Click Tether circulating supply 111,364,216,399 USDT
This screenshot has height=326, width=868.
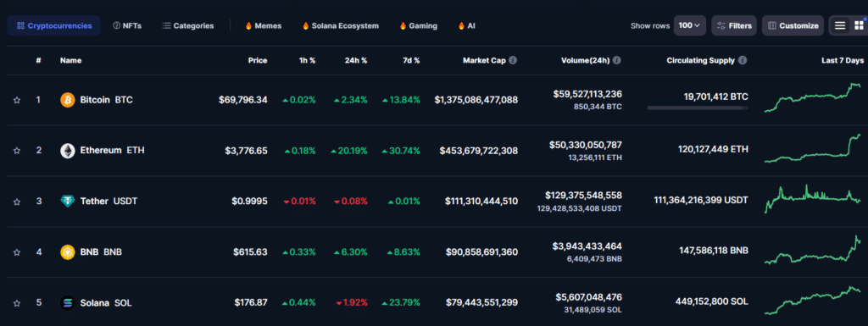[x=701, y=200]
